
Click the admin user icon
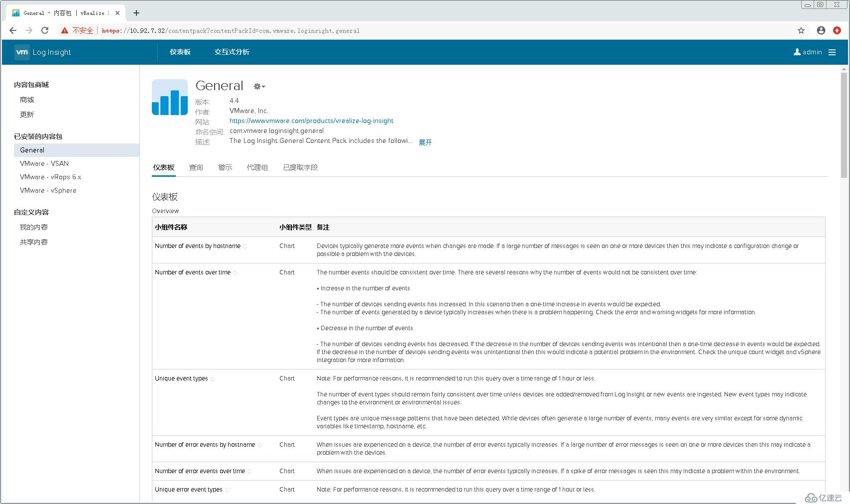tap(797, 52)
